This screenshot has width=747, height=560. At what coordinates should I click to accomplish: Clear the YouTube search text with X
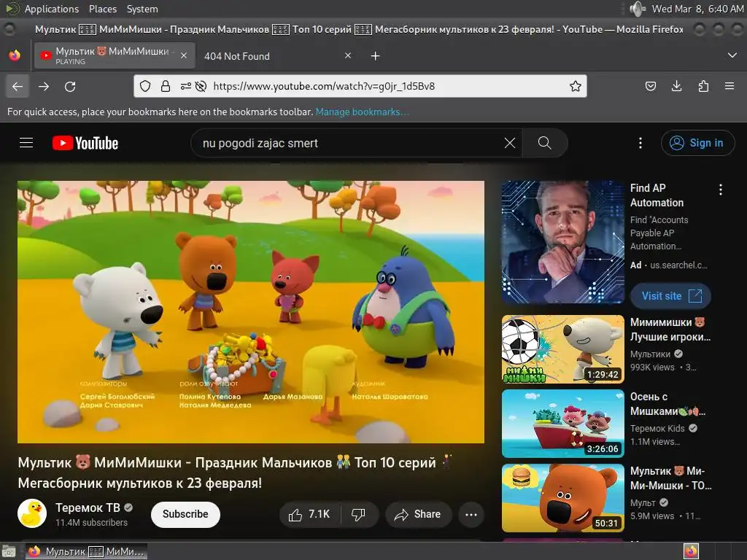[510, 143]
